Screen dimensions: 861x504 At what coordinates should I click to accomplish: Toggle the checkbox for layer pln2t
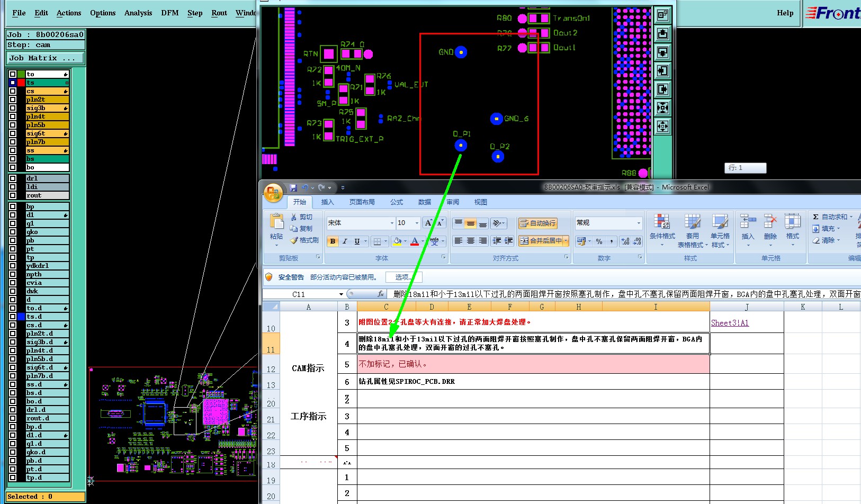tap(13, 100)
